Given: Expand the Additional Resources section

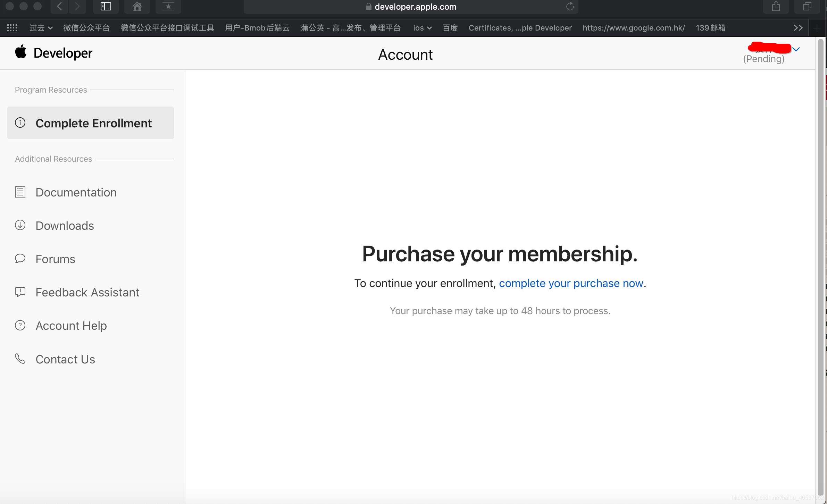Looking at the screenshot, I should pyautogui.click(x=53, y=158).
